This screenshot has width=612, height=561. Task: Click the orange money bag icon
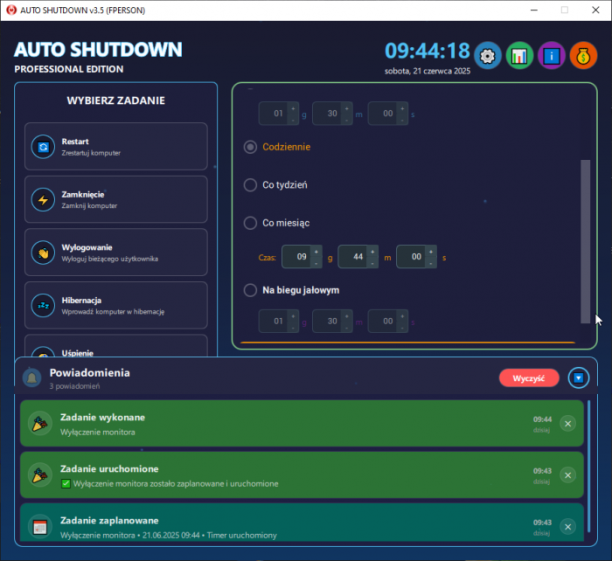tap(584, 56)
